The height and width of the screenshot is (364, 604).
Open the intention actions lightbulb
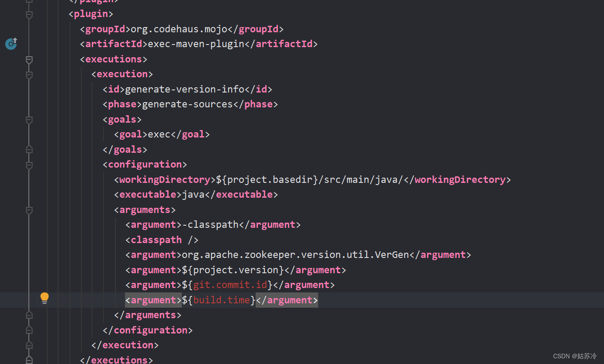coord(44,297)
